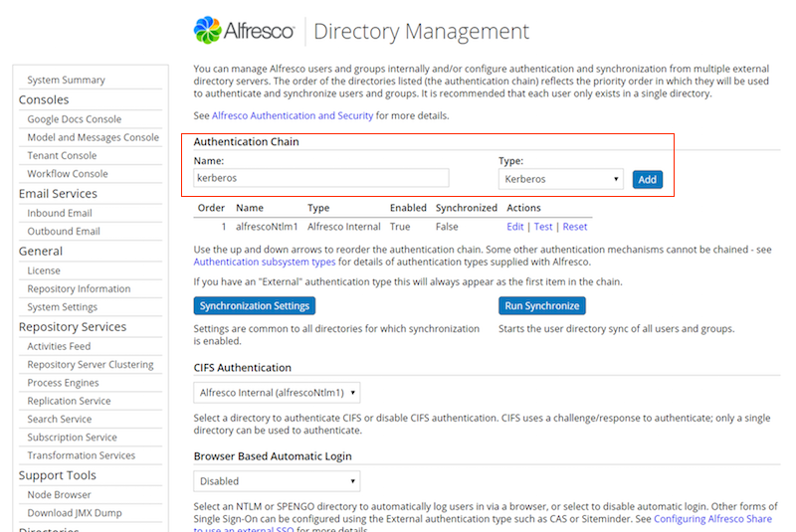Click the Email Services section heading
Image resolution: width=796 pixels, height=532 pixels.
tap(58, 194)
